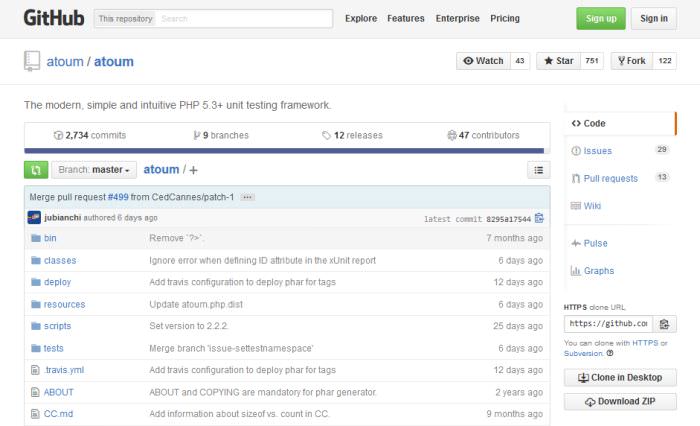The image size is (700, 426).
Task: Click jubianchi's avatar thumbnail
Action: tap(34, 217)
